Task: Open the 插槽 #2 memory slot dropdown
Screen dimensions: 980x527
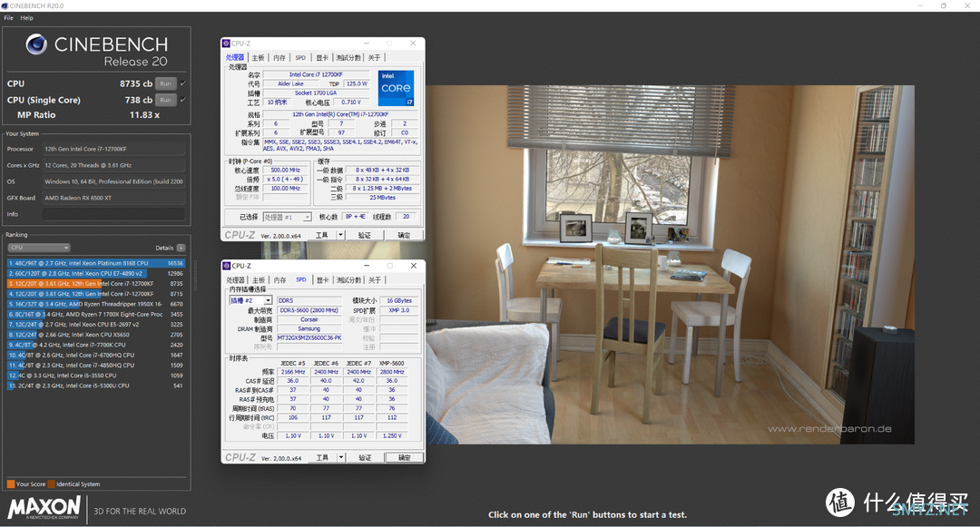Action: tap(250, 300)
